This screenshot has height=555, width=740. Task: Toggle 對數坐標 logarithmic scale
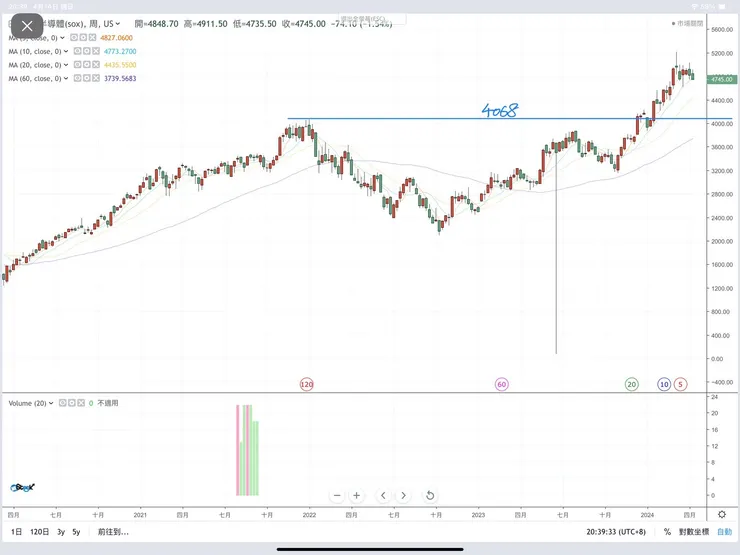point(694,532)
